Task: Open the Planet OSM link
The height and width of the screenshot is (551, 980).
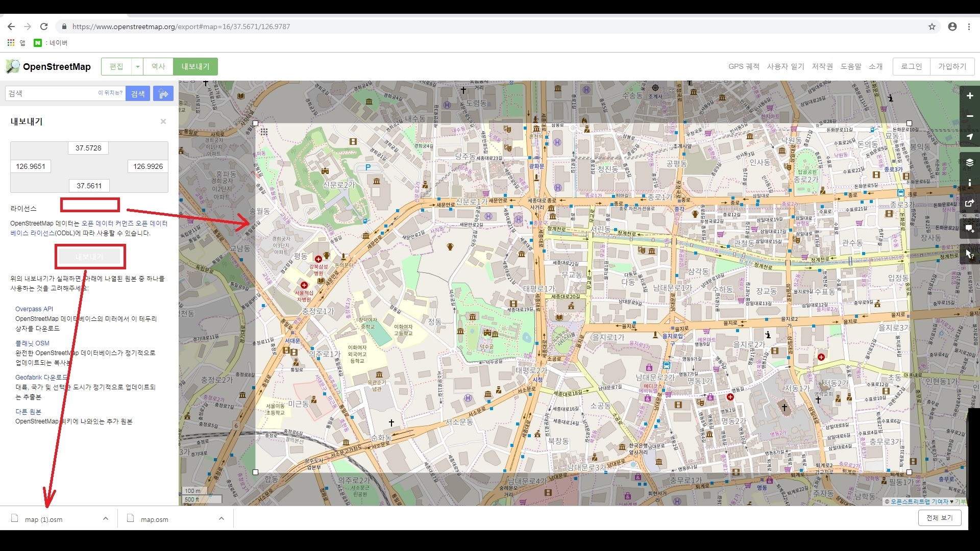Action: [x=32, y=343]
